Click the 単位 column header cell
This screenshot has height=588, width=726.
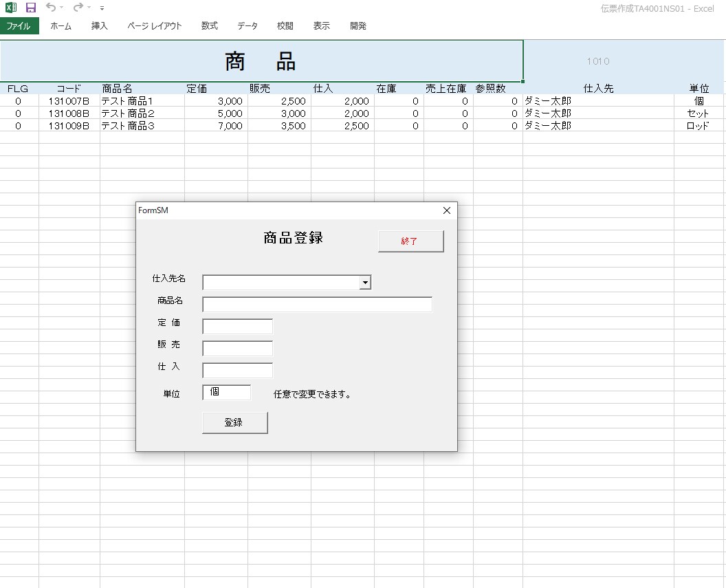[x=700, y=89]
